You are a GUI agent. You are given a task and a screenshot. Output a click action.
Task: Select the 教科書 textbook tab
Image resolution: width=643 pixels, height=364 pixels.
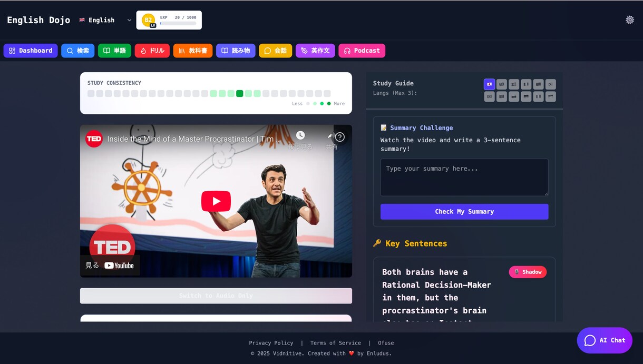click(x=193, y=51)
